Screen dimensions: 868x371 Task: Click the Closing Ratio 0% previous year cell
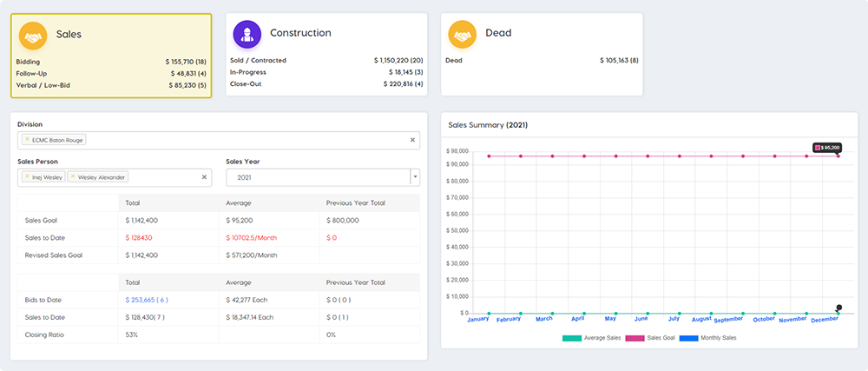370,335
